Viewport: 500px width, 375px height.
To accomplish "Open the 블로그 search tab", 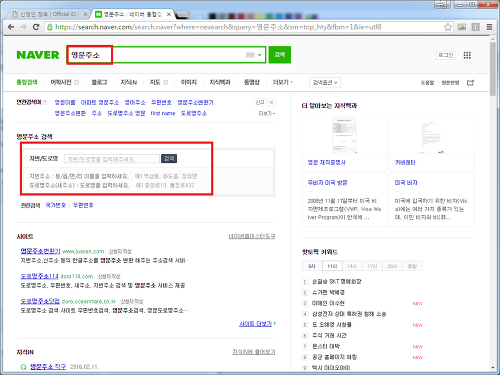I will [99, 82].
